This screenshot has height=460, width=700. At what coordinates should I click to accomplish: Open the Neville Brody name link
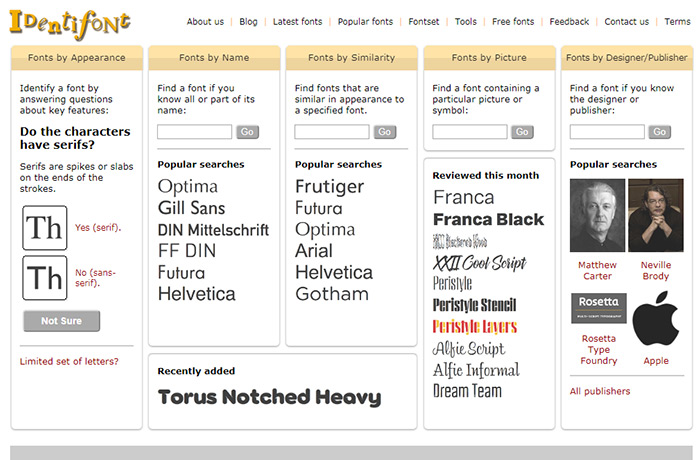656,271
